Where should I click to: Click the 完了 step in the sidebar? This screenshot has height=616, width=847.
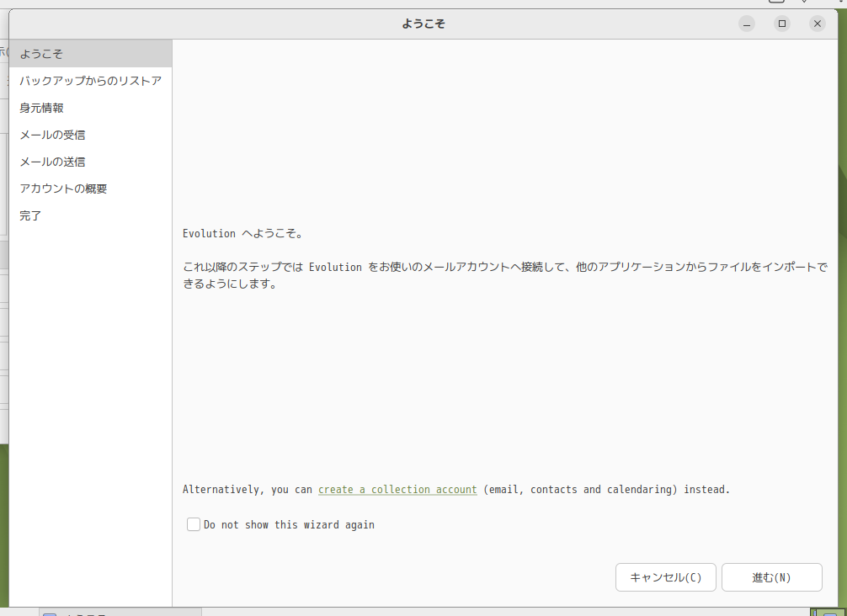click(x=91, y=215)
